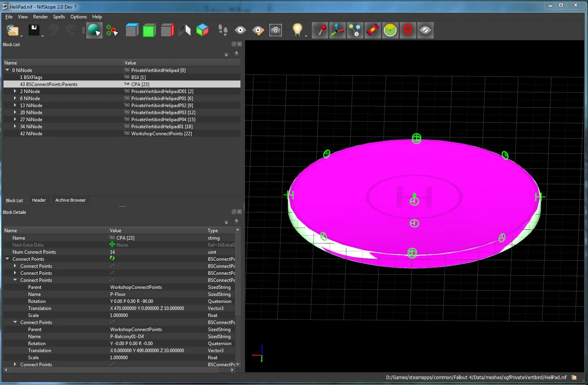Screen dimensions: 588x385
Task: Toggle Show Nodes in the toolbar
Action: (355, 30)
